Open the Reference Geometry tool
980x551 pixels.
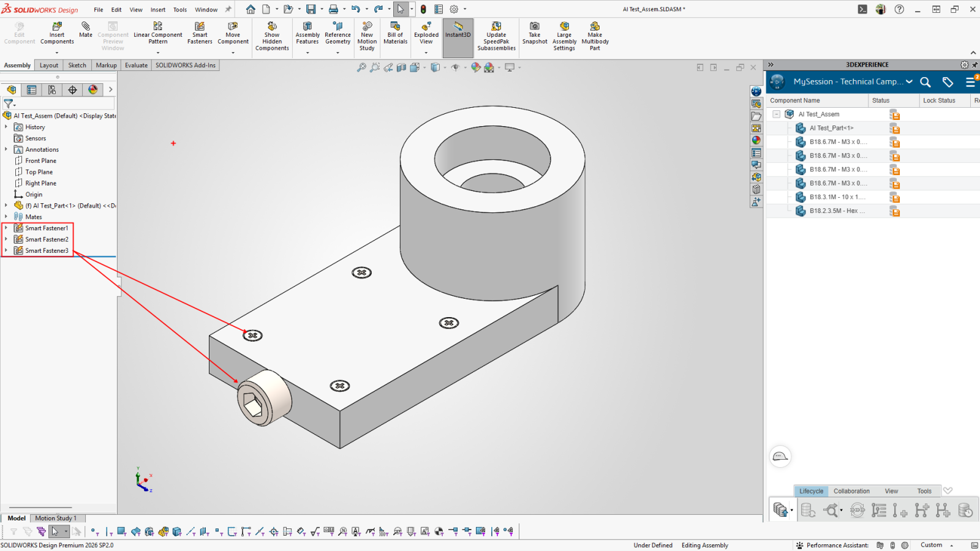(x=337, y=34)
